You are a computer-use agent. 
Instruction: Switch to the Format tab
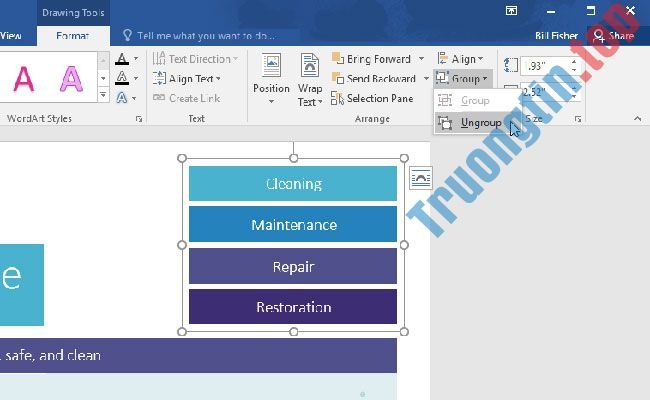point(73,36)
